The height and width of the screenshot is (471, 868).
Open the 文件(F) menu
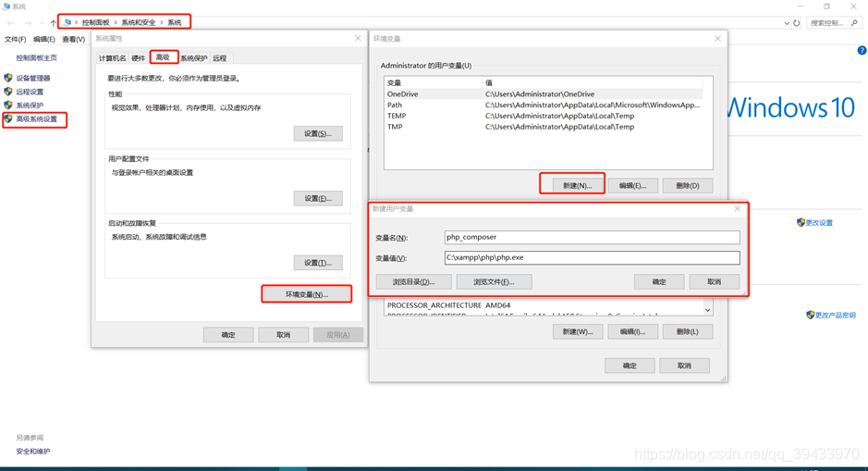point(15,40)
